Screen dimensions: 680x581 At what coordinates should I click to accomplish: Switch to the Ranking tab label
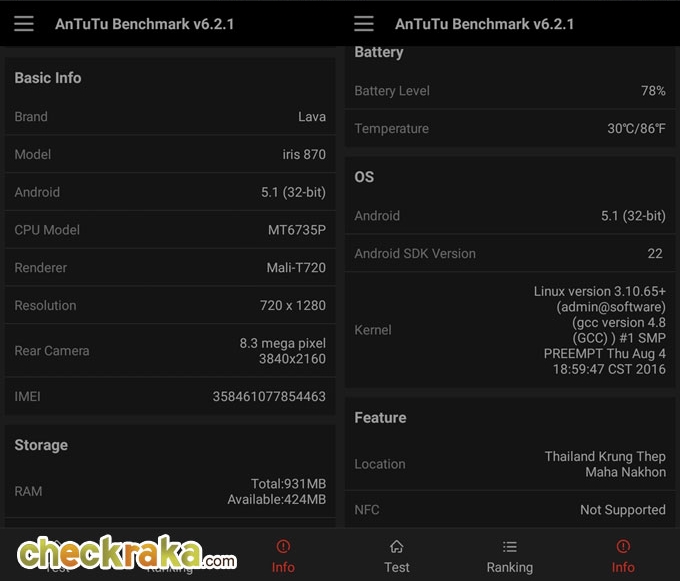pos(510,567)
